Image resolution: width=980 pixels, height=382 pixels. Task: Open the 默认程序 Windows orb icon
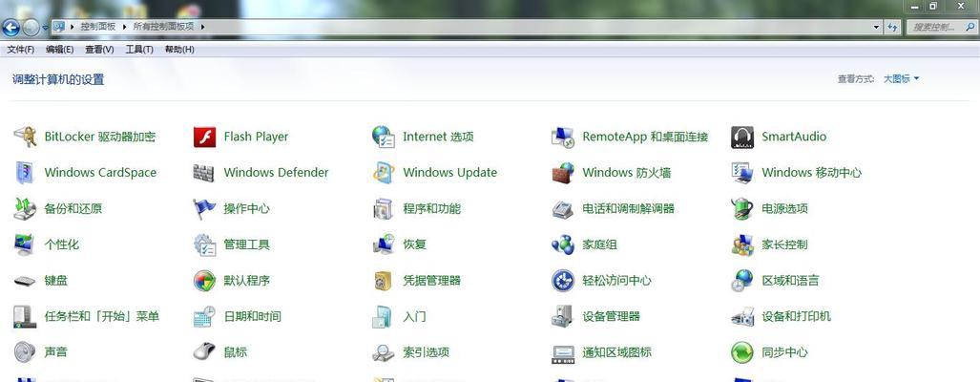click(x=204, y=281)
